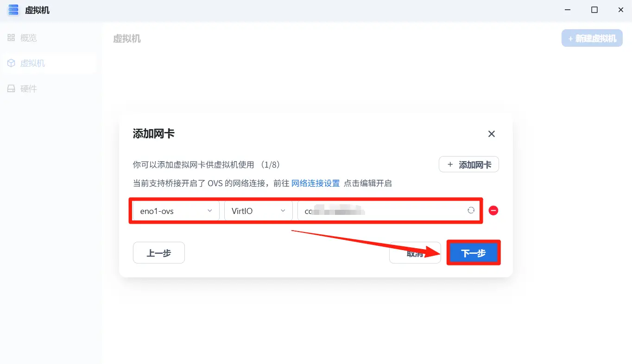Viewport: 632px width, 364px height.
Task: Expand the eno1-ovs network dropdown
Action: 176,211
